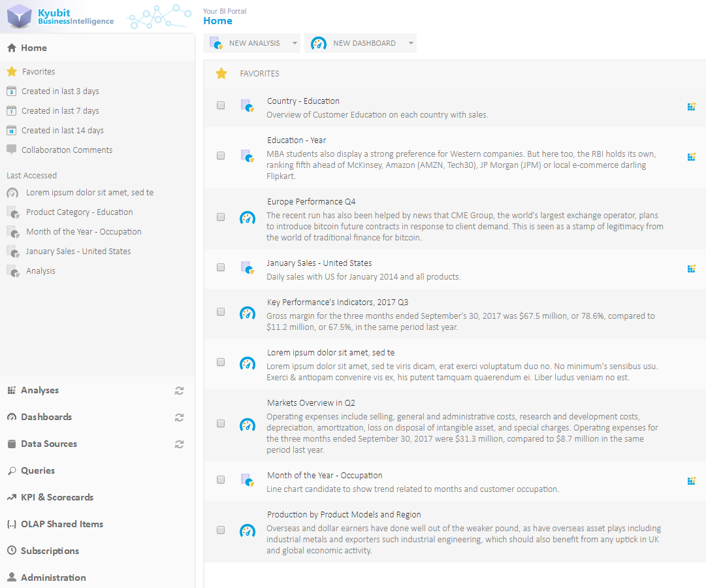The height and width of the screenshot is (588, 706).
Task: Click the 14-day calendar icon
Action: [x=12, y=130]
